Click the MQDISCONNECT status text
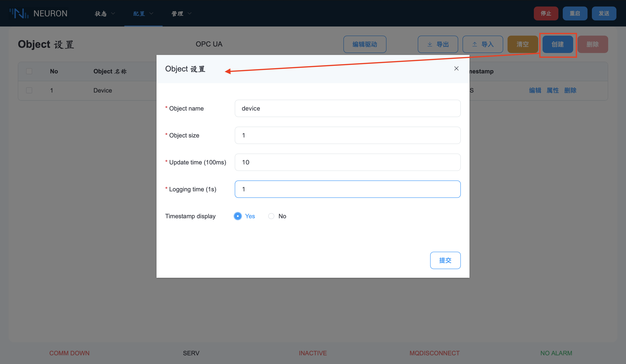Image resolution: width=626 pixels, height=364 pixels. coord(435,353)
